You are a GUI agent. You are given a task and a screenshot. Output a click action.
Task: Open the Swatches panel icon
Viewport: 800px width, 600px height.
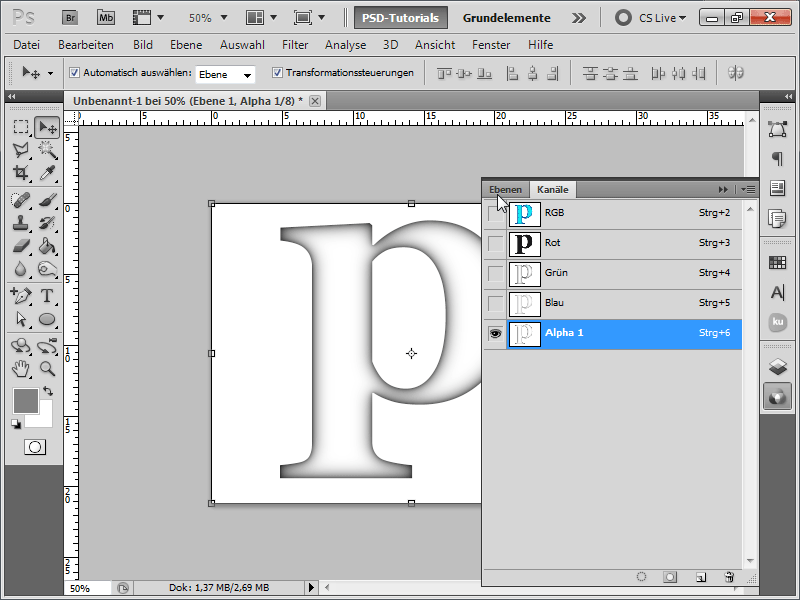coord(777,263)
